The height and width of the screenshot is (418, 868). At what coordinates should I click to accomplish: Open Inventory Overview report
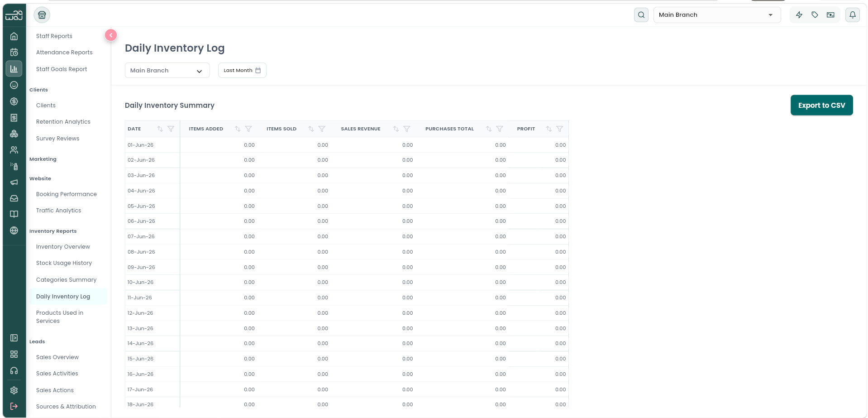(63, 247)
